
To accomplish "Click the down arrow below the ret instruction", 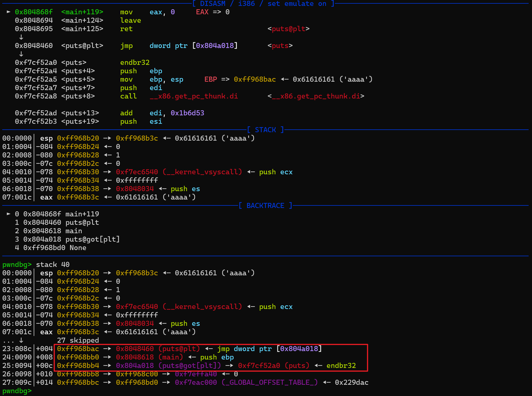I will 21,37.
